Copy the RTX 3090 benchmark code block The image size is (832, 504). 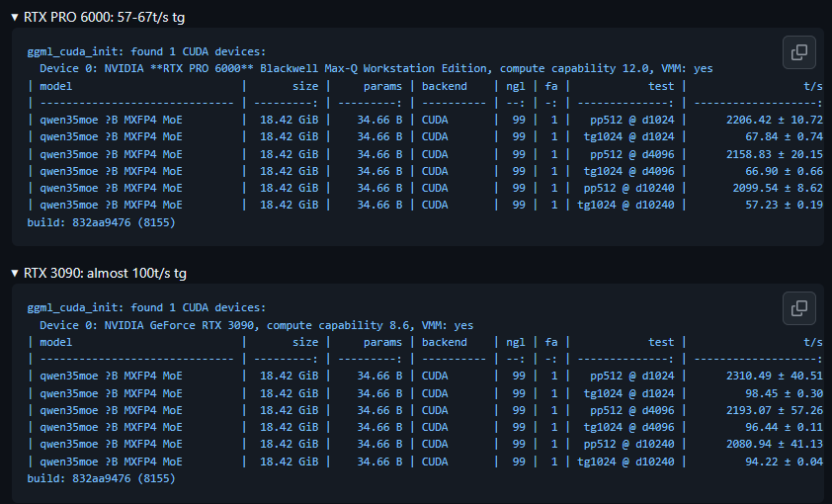coord(799,308)
